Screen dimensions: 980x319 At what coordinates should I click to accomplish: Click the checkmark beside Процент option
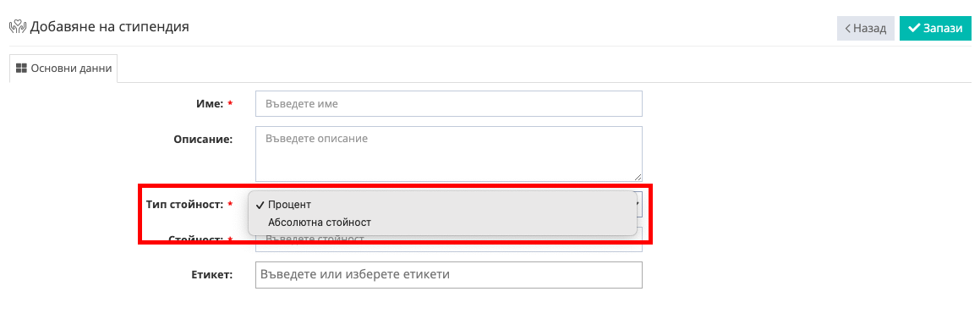[260, 205]
